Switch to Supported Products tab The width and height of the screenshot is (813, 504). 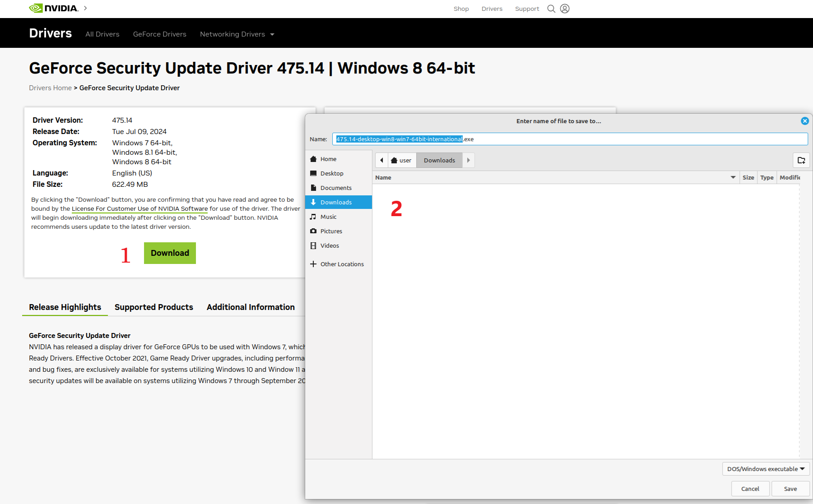tap(153, 307)
